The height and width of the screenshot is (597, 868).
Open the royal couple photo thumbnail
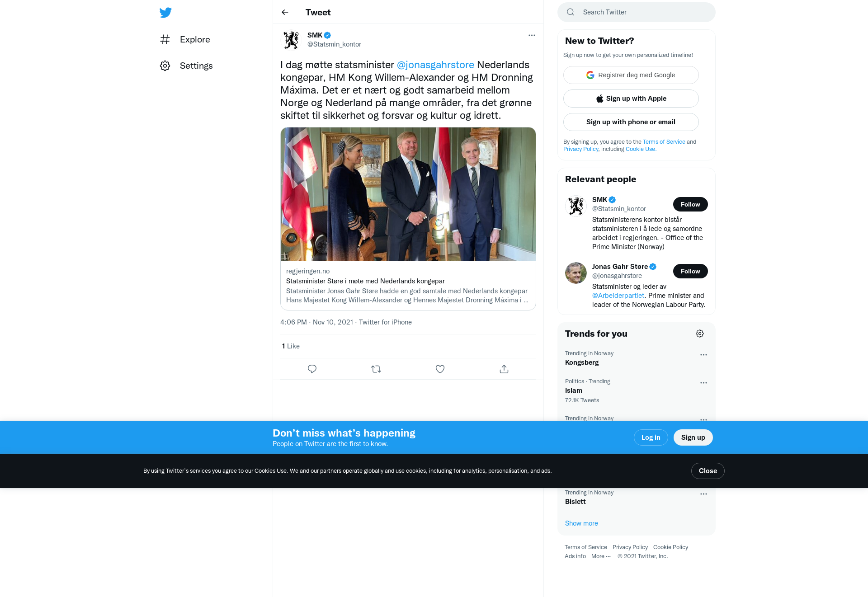[x=408, y=194]
